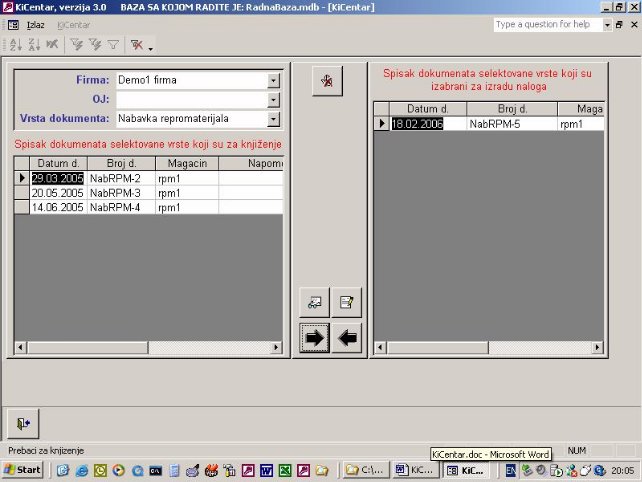Click the clear filter icon above the arrows
Viewport: 642px width, 482px height.
coord(326,82)
